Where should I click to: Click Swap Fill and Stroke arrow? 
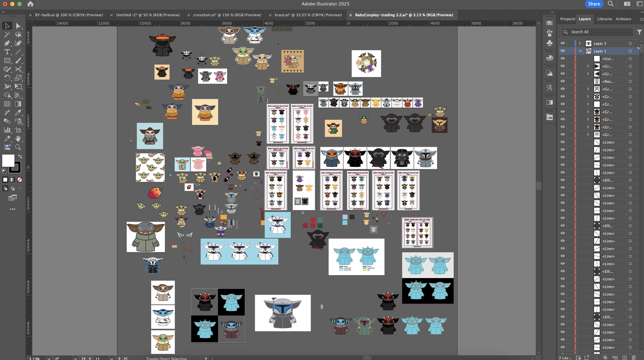point(20,156)
